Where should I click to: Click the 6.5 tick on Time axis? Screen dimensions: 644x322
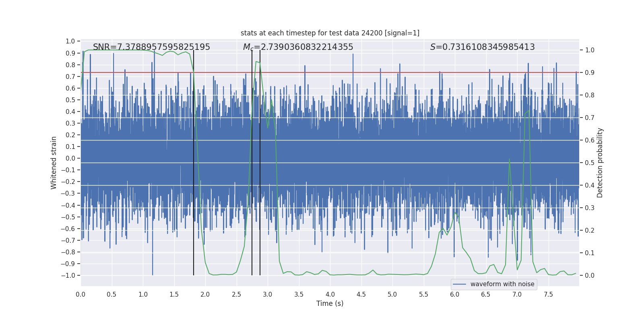486,295
